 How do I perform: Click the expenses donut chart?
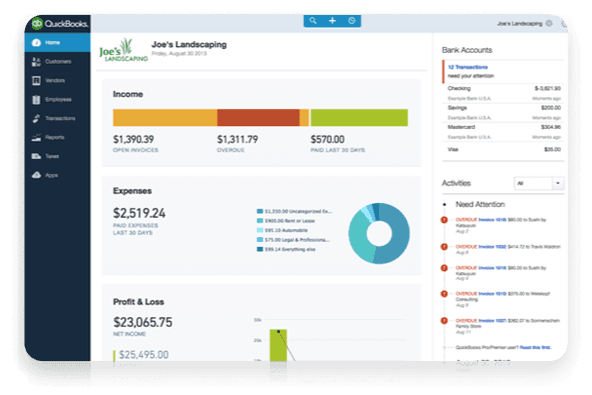(x=379, y=233)
